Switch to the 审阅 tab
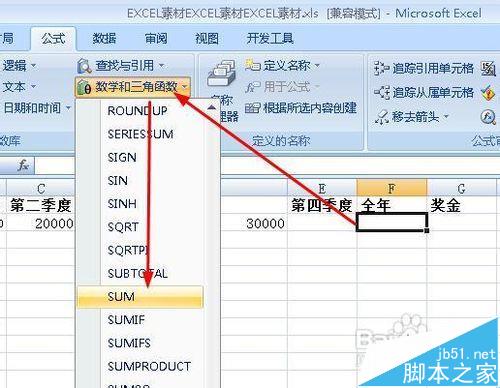Image resolution: width=500 pixels, height=388 pixels. click(156, 39)
